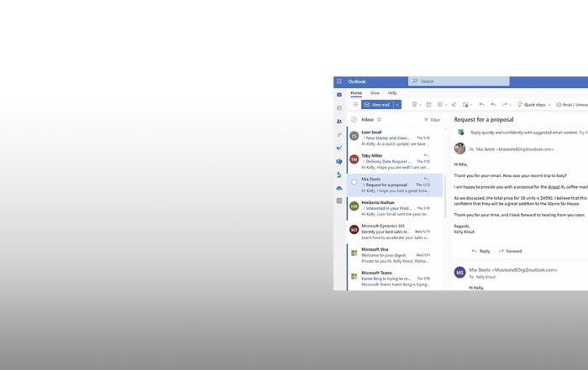Screen dimensions: 588x370
Task: Click the MS sender avatar
Action: [x=459, y=273]
